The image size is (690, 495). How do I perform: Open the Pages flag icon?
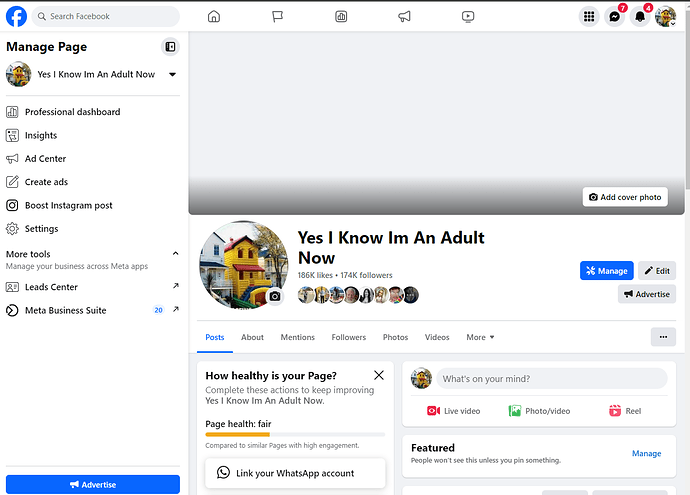point(277,16)
